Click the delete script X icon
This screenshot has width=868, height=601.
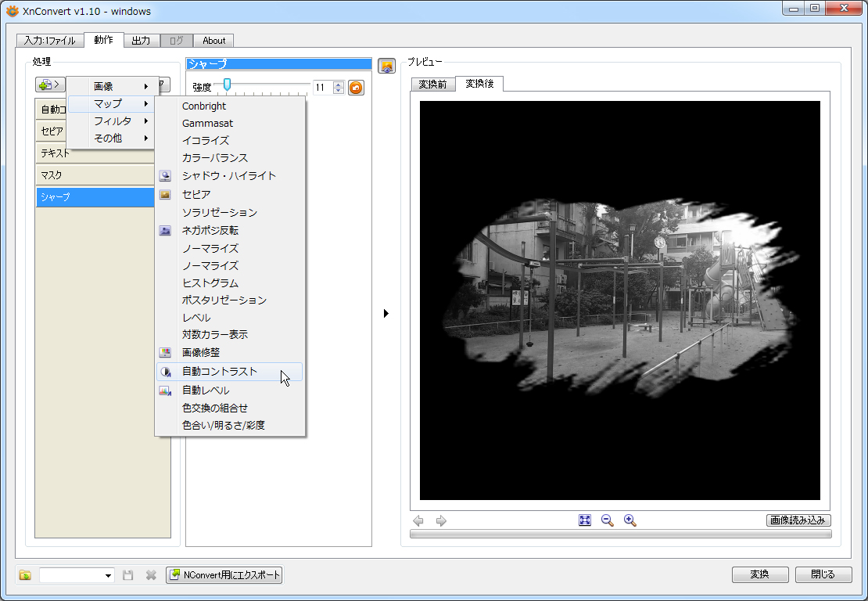[x=151, y=575]
